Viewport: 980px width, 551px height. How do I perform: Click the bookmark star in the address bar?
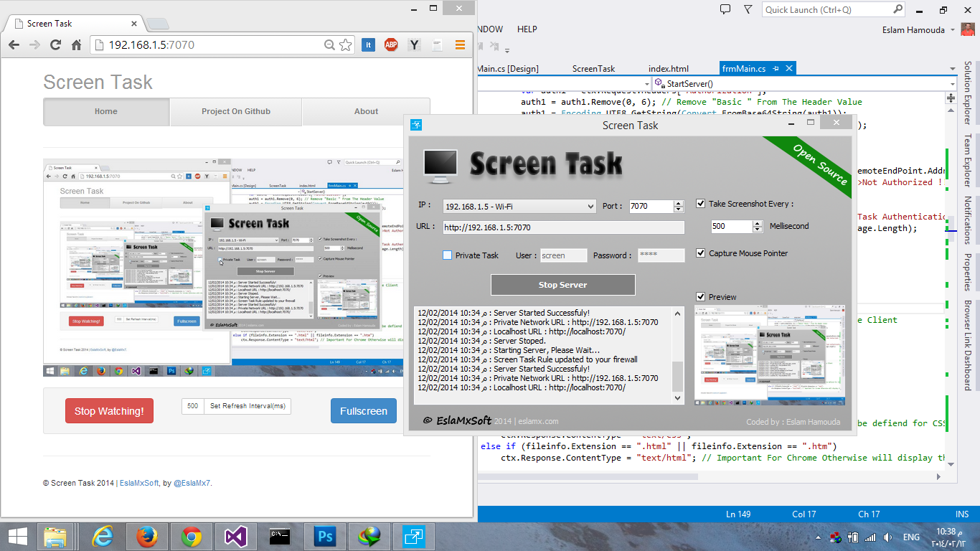[x=345, y=44]
